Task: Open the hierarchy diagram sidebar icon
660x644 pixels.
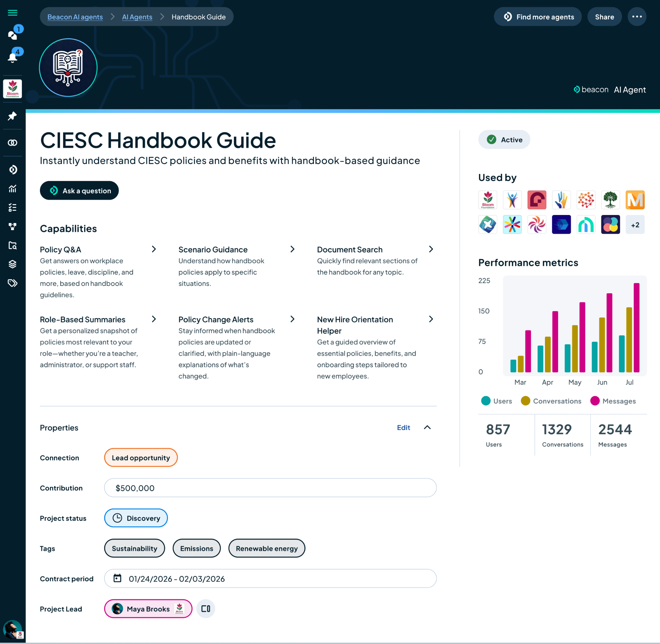Action: 13,227
